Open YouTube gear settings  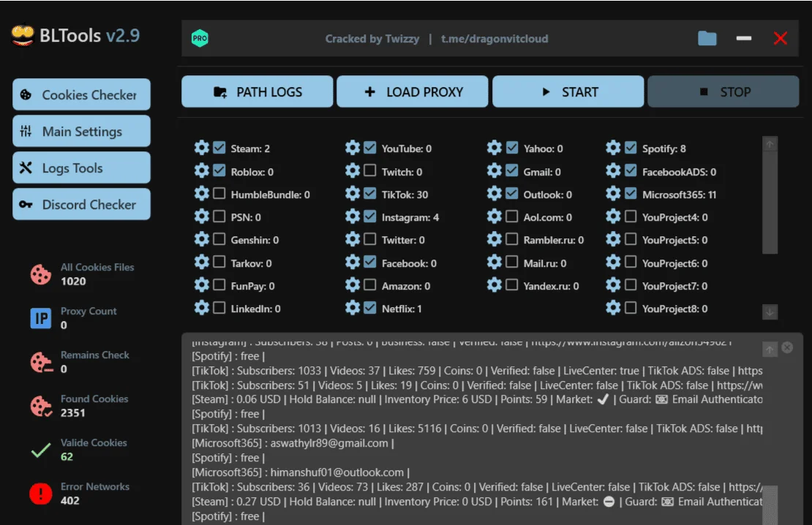pos(353,148)
